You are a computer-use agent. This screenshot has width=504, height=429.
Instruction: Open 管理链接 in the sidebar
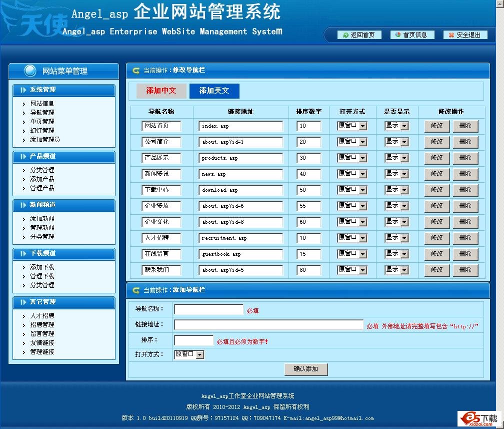click(x=42, y=352)
